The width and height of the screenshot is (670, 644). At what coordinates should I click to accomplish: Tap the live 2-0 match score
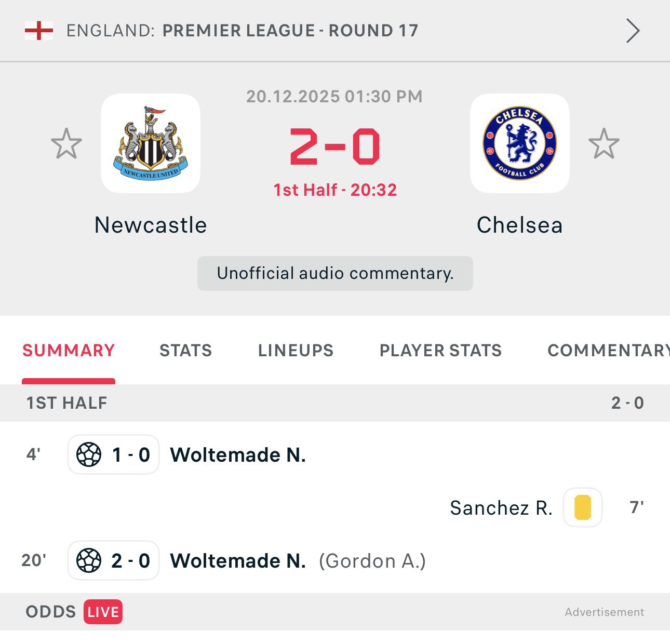pos(335,147)
